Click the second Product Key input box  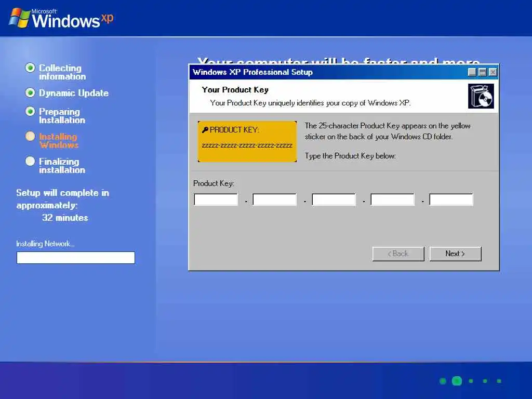(x=274, y=199)
